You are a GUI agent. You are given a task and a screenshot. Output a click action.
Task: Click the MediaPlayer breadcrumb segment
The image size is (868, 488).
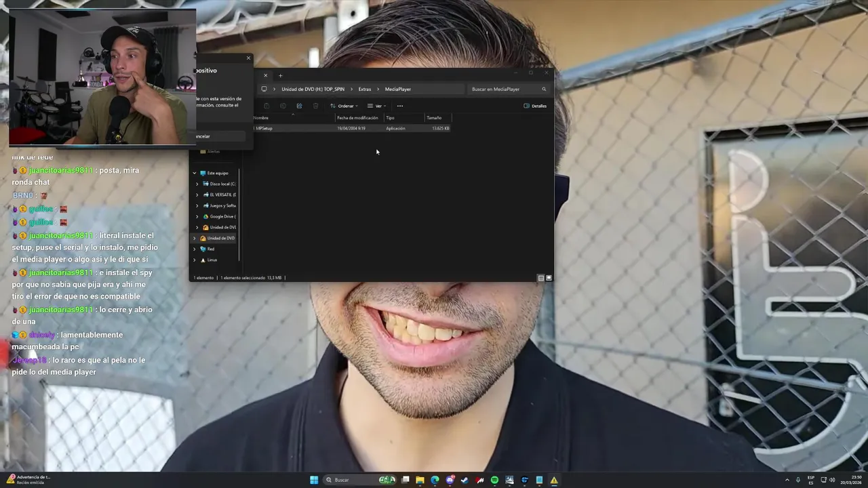coord(398,89)
